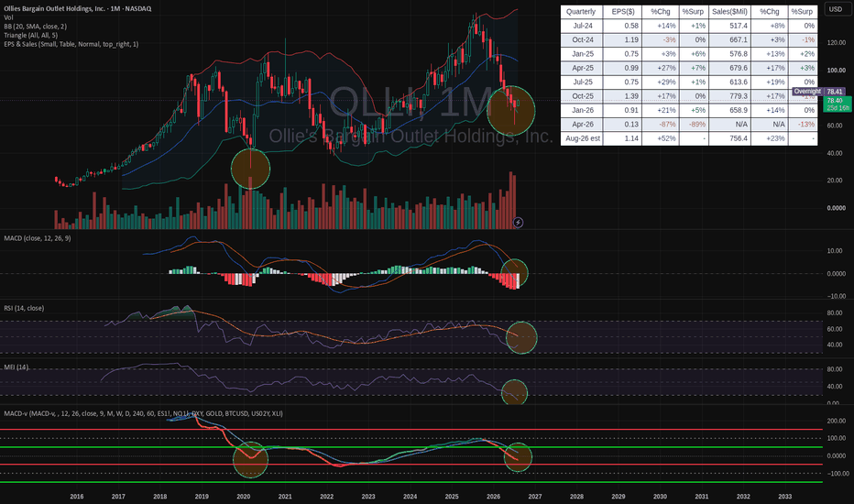Select the MFI (14) legend

[16, 367]
